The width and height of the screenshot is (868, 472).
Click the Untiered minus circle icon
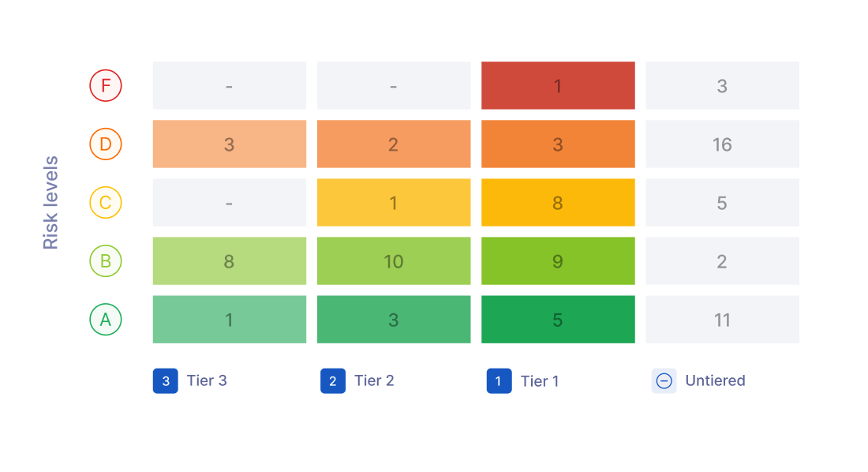tap(664, 381)
